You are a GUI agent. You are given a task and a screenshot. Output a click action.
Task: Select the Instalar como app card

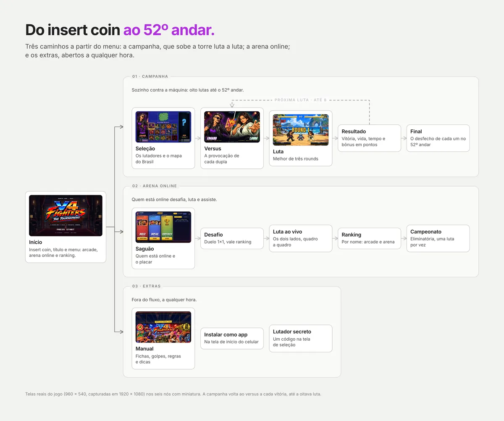(x=232, y=338)
